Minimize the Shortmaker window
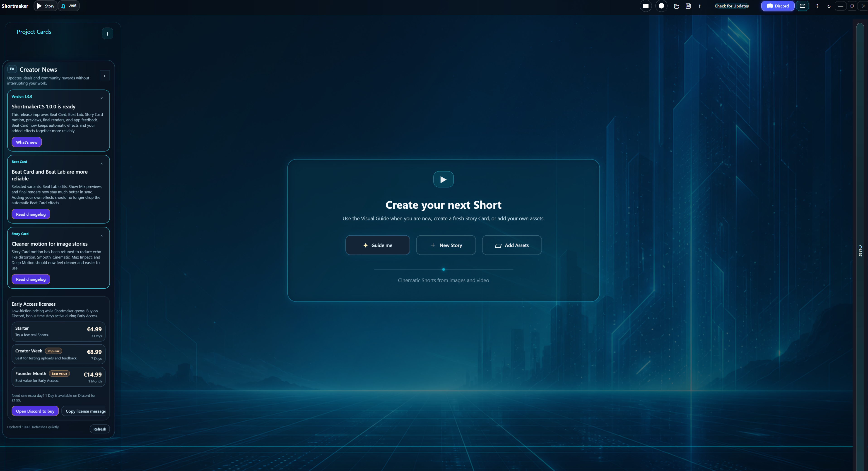Screen dimensions: 868x471 [x=840, y=6]
